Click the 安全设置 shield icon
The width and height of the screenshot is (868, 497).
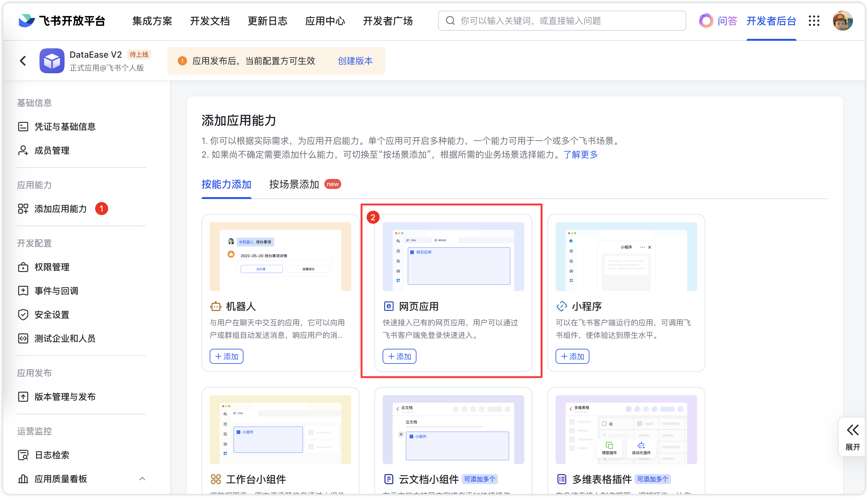coord(23,315)
